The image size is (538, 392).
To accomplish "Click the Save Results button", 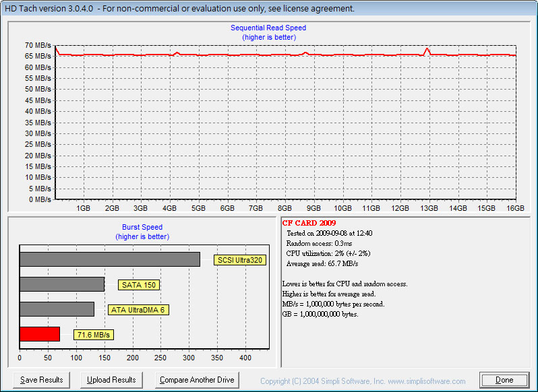I will click(42, 380).
